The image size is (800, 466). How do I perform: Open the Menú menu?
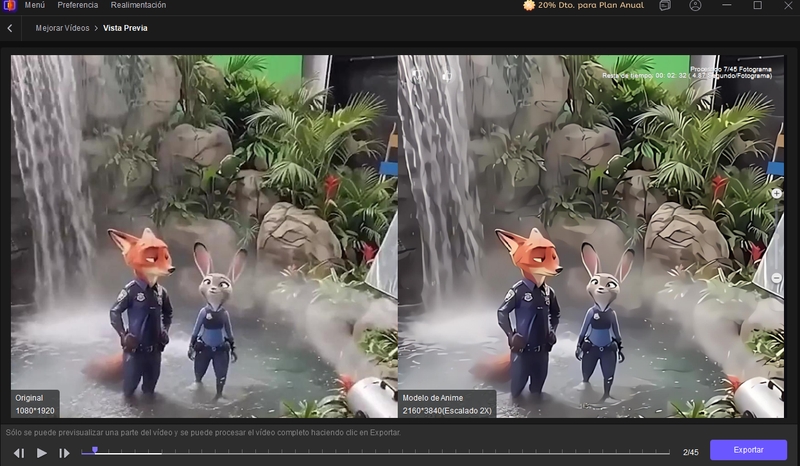pyautogui.click(x=35, y=5)
